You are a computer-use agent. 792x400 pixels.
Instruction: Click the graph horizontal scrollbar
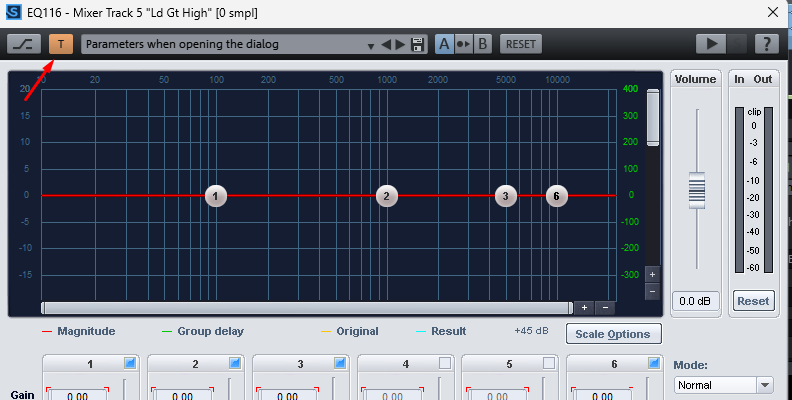(x=307, y=308)
